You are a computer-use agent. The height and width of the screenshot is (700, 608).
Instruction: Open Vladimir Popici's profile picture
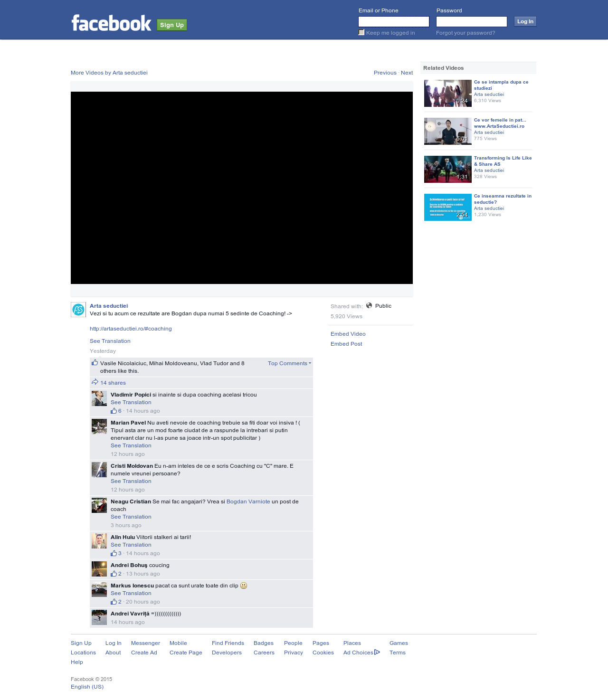(x=99, y=398)
